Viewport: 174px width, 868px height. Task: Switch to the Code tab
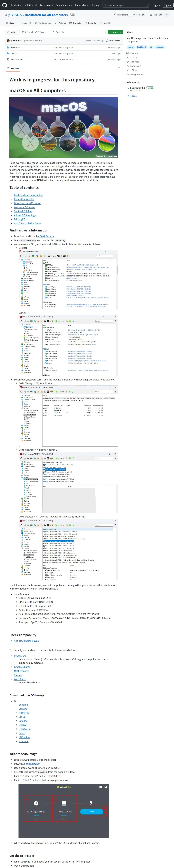10,23
